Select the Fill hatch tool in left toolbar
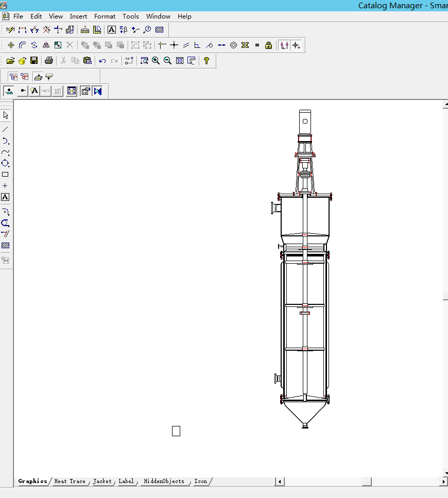The width and height of the screenshot is (448, 498). click(x=5, y=245)
